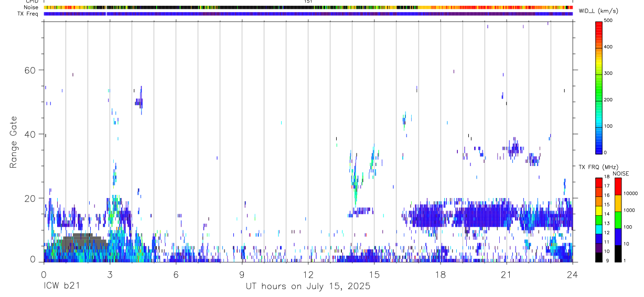Click the cyan segment of TX FRQ scale
This screenshot has width=644, height=297.
pyautogui.click(x=599, y=229)
